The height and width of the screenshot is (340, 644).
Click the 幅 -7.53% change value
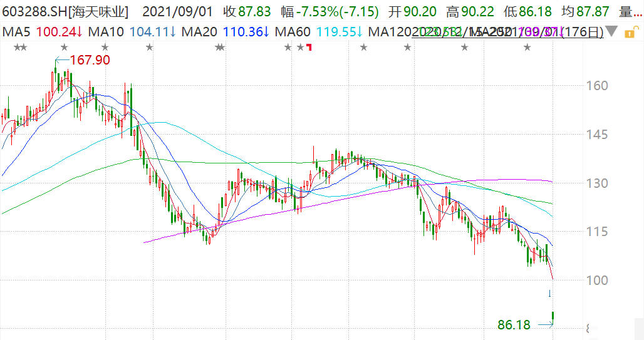click(x=330, y=11)
